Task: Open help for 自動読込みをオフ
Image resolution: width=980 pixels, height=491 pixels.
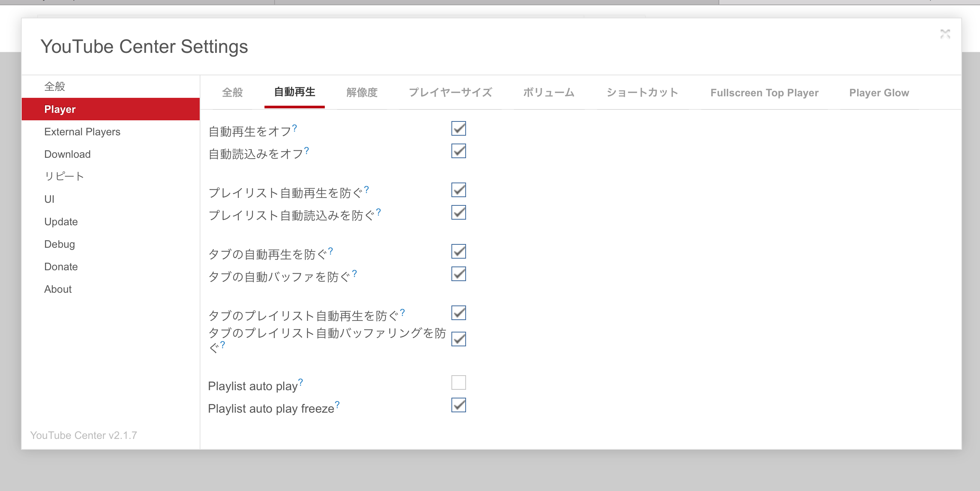Action: tap(307, 151)
